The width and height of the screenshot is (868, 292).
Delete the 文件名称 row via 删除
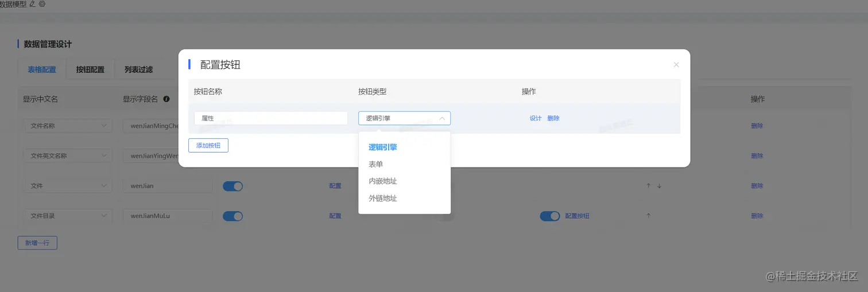point(757,126)
